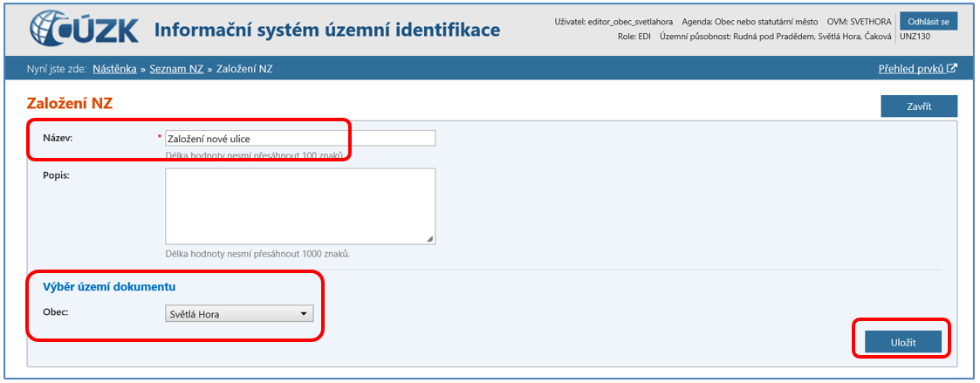This screenshot has height=383, width=980.
Task: Click inside the Popis text area
Action: pos(299,206)
